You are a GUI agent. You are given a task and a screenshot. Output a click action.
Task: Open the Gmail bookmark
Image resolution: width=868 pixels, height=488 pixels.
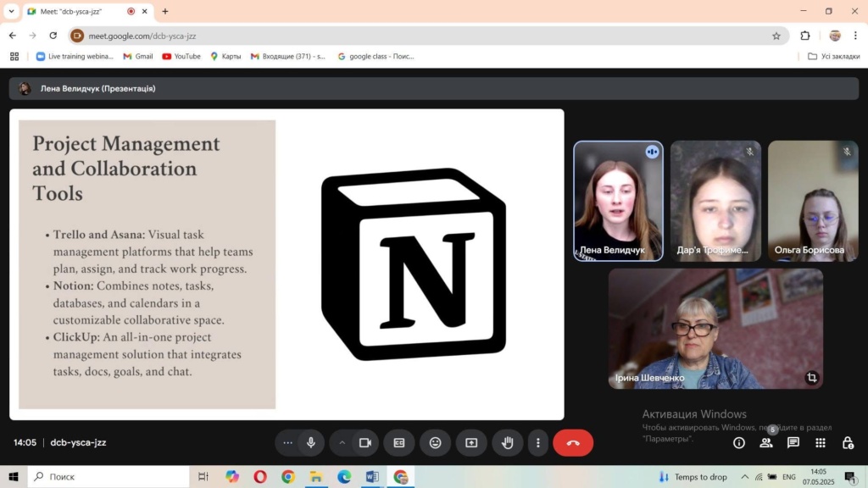(138, 57)
